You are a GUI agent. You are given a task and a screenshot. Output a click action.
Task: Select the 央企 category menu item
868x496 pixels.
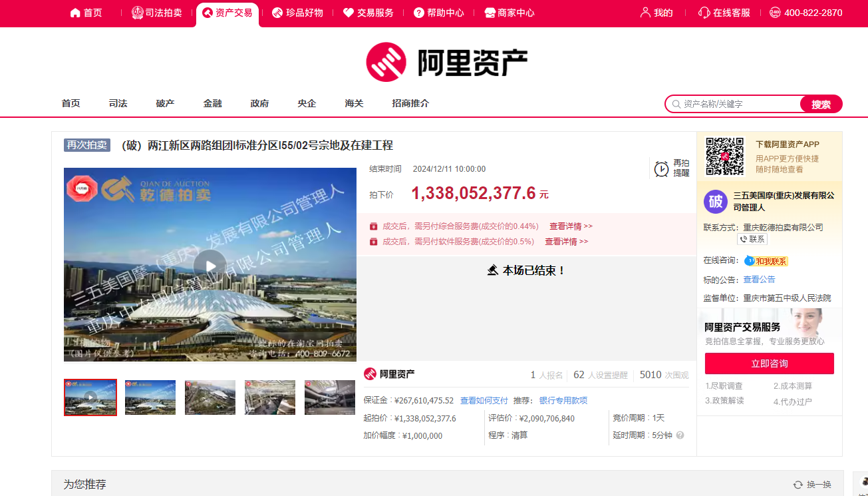click(307, 103)
